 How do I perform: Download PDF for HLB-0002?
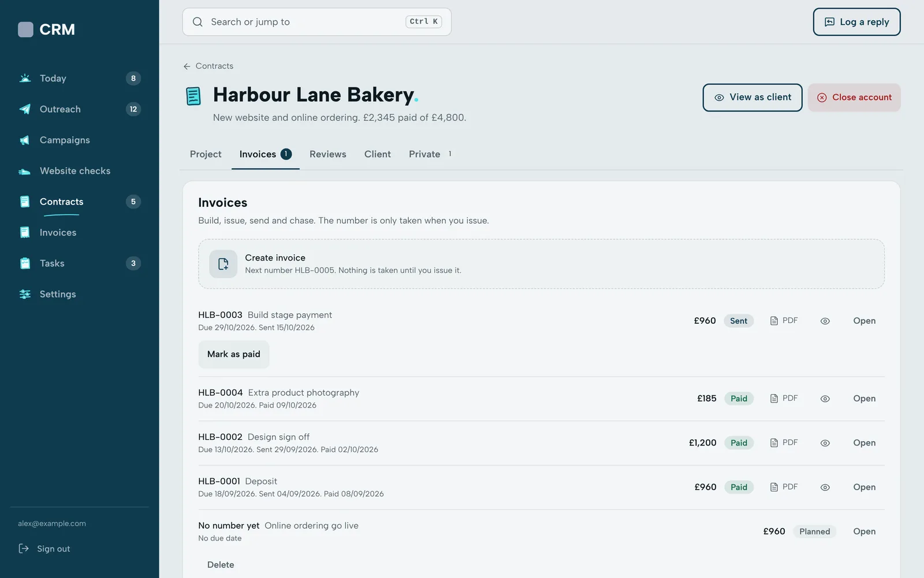[784, 443]
